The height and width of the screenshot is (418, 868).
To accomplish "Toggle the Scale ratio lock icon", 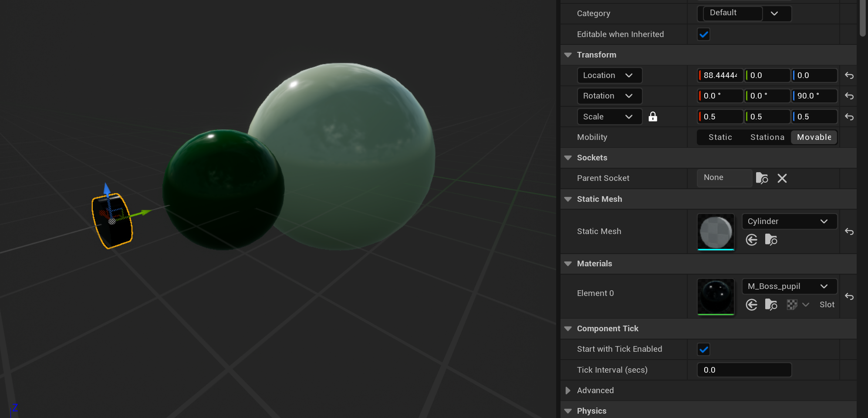I will point(652,116).
